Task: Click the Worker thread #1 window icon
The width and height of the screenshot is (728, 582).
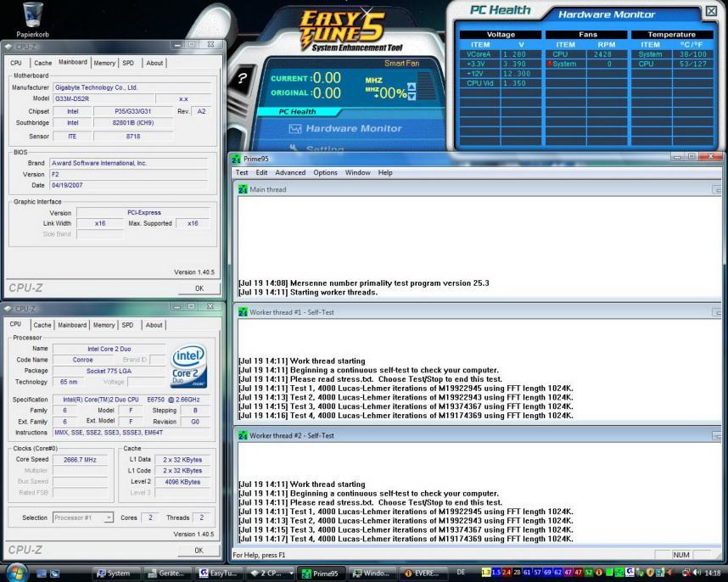Action: point(243,312)
